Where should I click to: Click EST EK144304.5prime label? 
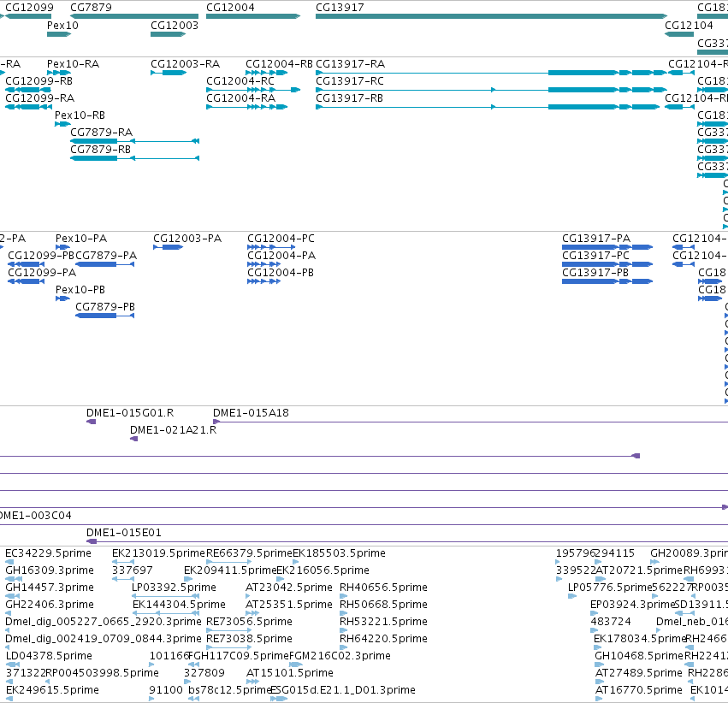coord(179,604)
